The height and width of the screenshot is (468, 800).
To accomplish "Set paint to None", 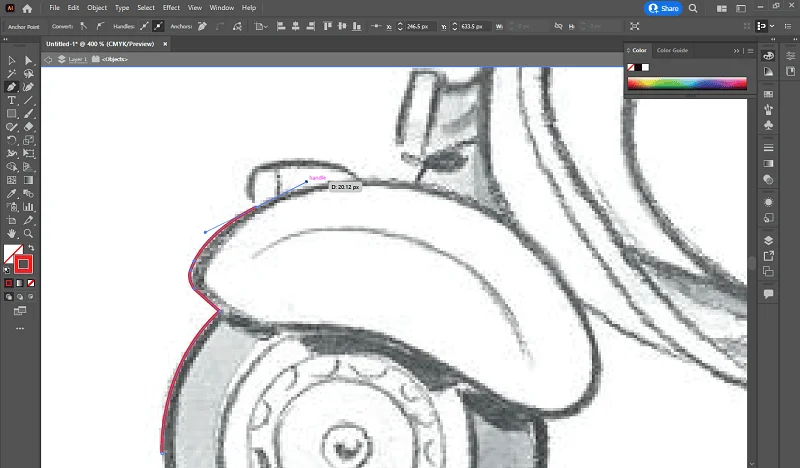I will 31,283.
